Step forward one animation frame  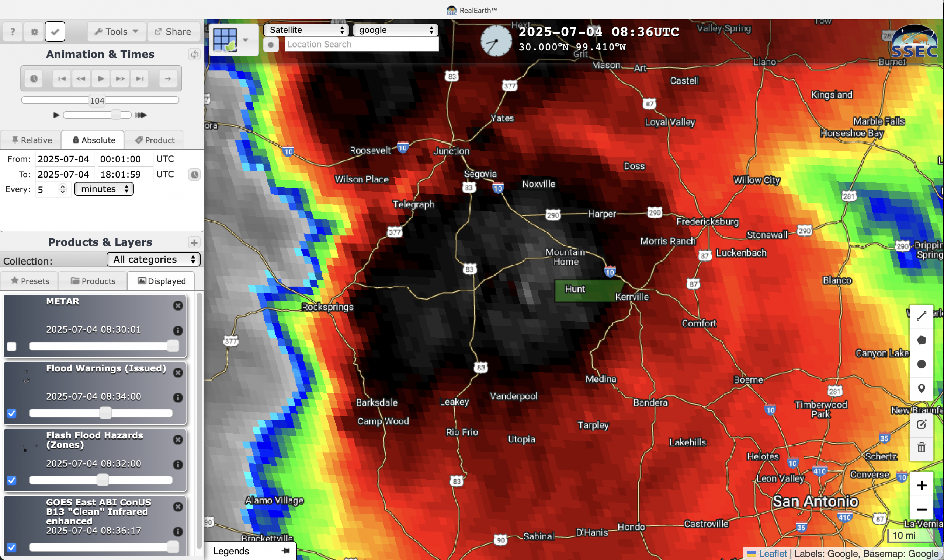tap(120, 78)
